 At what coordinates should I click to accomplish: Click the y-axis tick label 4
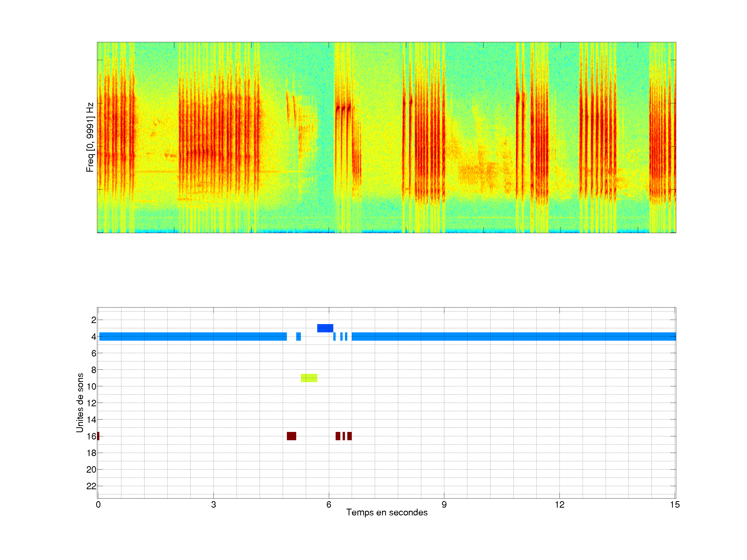tap(94, 337)
